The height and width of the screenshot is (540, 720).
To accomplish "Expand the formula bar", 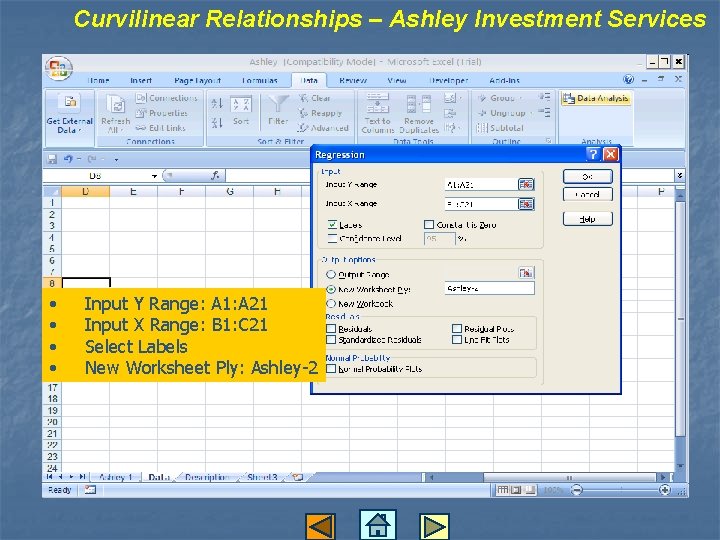I will (680, 175).
